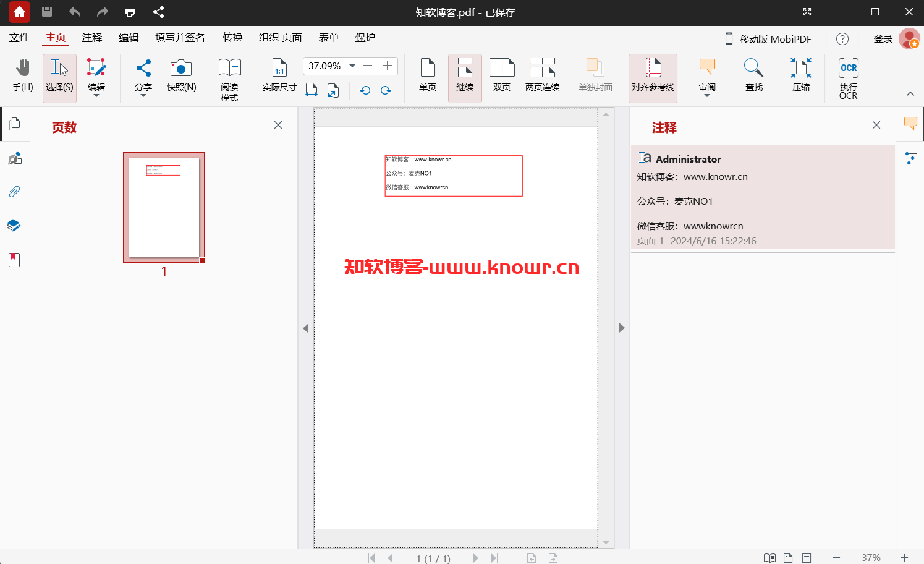Open the help question mark icon

click(842, 39)
